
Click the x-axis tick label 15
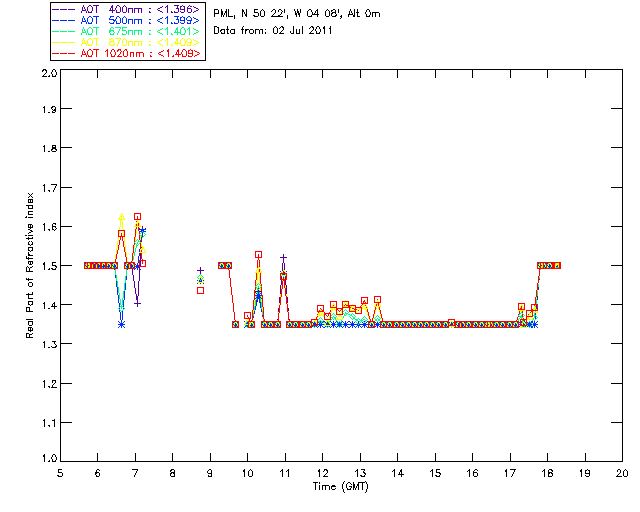click(435, 473)
